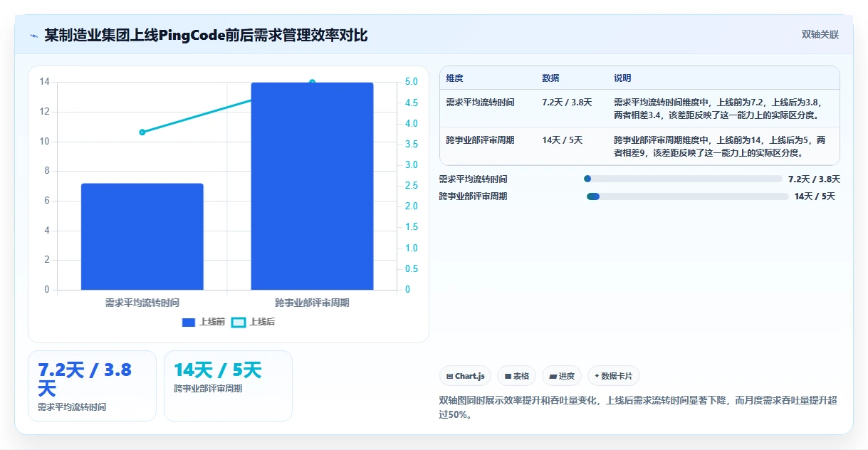The width and height of the screenshot is (868, 450).
Task: Click the x-axis label 跨事业部评审周期
Action: (x=312, y=303)
